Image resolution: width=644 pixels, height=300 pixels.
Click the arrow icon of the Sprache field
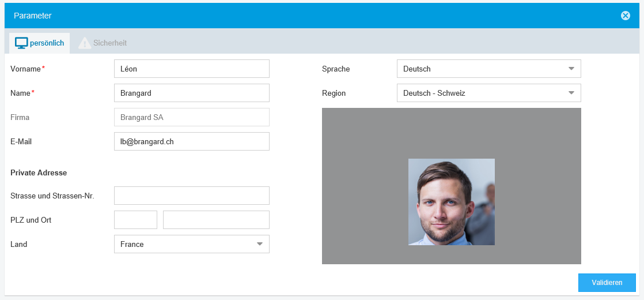click(571, 69)
